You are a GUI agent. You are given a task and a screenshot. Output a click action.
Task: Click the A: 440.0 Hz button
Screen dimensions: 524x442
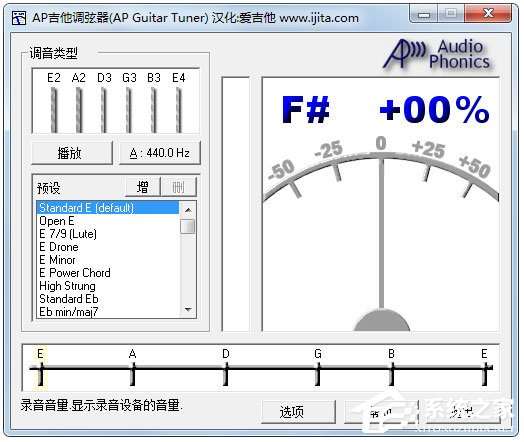click(x=160, y=153)
